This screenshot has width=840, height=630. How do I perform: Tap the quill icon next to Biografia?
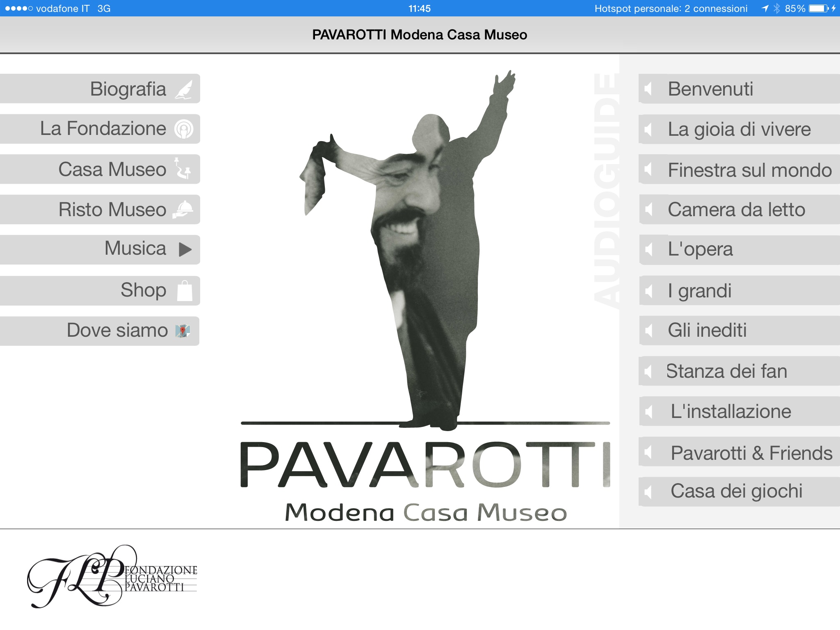(x=184, y=89)
